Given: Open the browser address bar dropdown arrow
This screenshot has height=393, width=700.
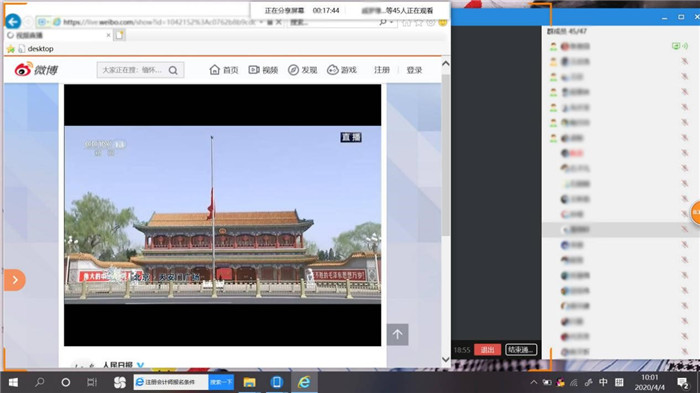Looking at the screenshot, I should pyautogui.click(x=261, y=22).
